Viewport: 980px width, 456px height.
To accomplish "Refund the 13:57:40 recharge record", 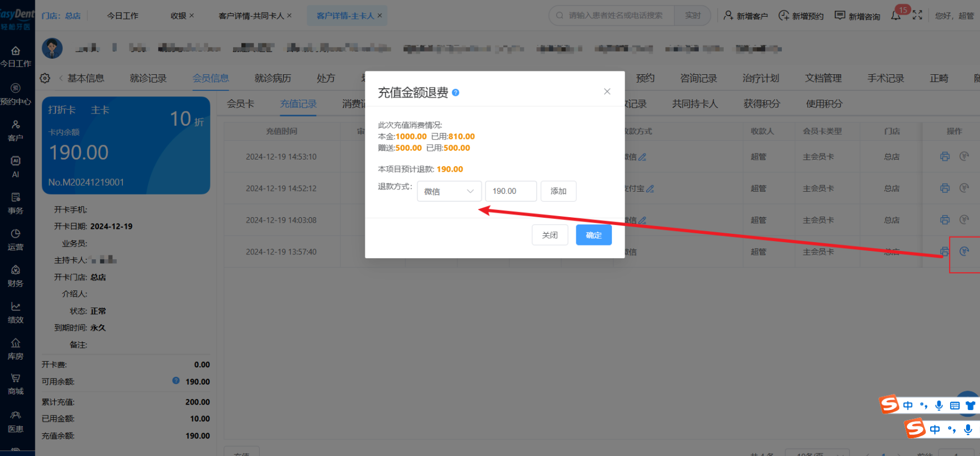I will [964, 251].
